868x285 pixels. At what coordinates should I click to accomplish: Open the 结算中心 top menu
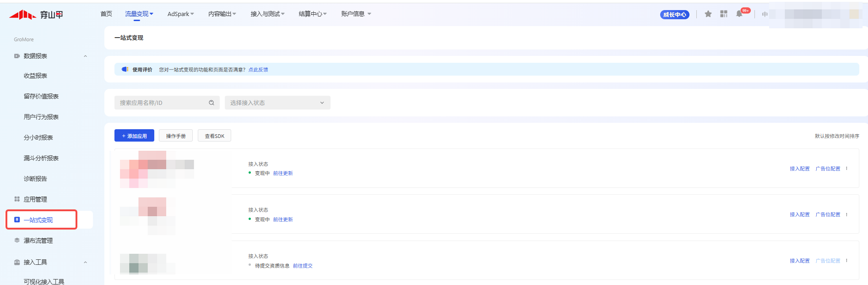click(312, 14)
